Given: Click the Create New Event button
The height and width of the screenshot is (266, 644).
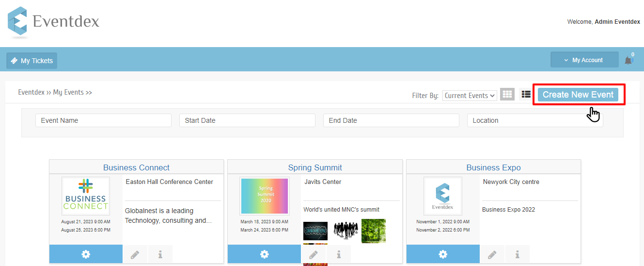Looking at the screenshot, I should [578, 95].
